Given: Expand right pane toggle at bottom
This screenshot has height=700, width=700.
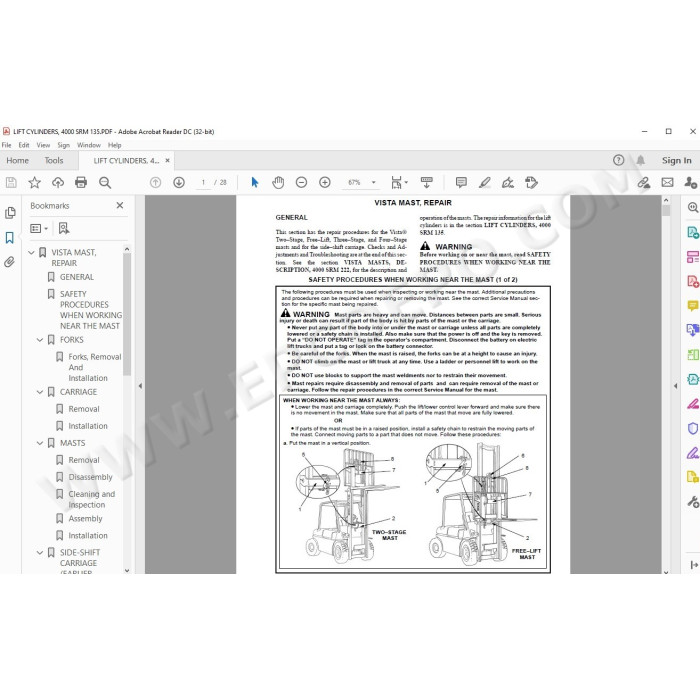Looking at the screenshot, I should coord(693,565).
